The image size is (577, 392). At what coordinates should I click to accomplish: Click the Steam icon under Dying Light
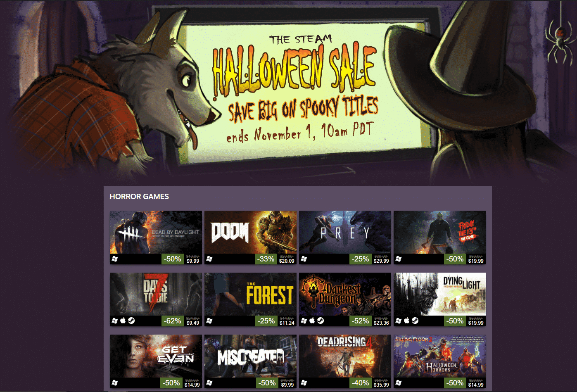tap(415, 321)
